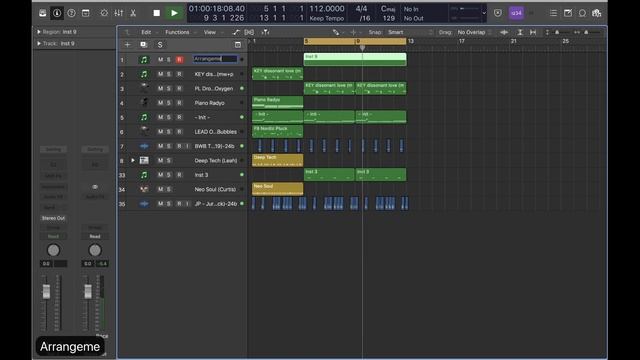Click right channel strip Read automation button
Image resolution: width=640 pixels, height=360 pixels.
point(95,236)
